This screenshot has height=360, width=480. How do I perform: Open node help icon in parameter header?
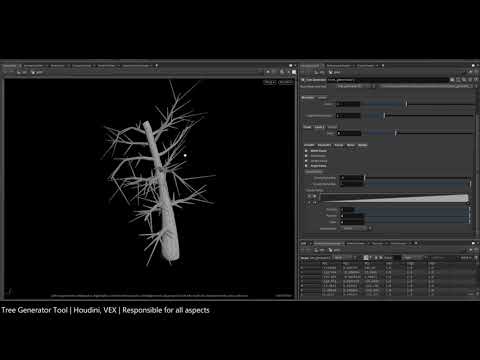pos(476,80)
